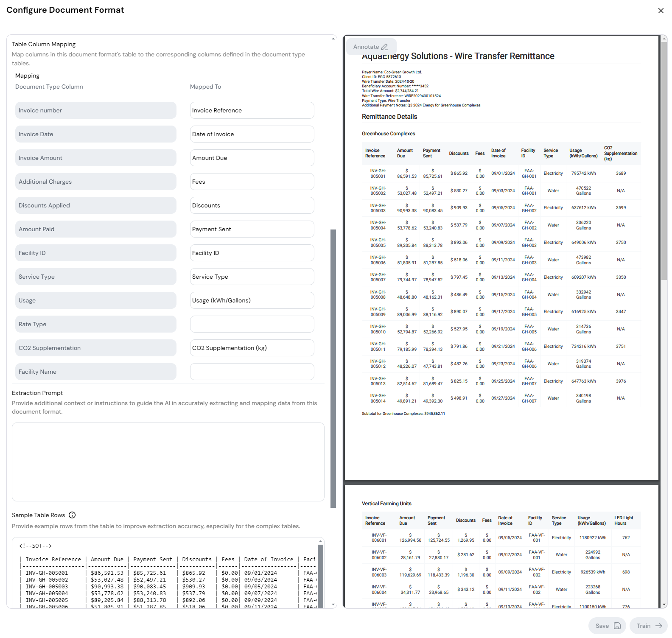This screenshot has width=672, height=638.
Task: Click the Annotate pencil button
Action: [x=371, y=47]
